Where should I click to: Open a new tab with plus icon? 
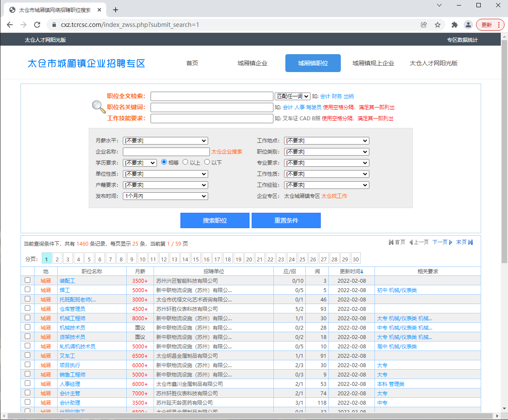click(x=115, y=10)
